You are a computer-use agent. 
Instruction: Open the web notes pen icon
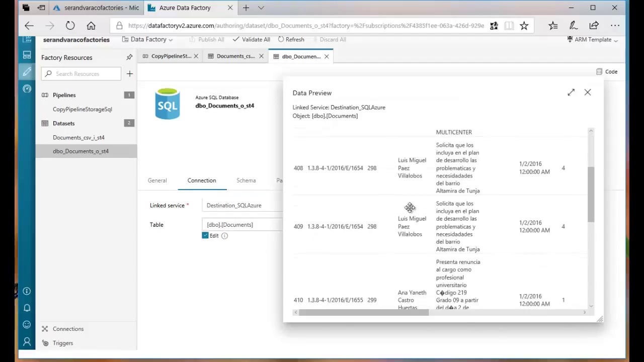(x=573, y=26)
